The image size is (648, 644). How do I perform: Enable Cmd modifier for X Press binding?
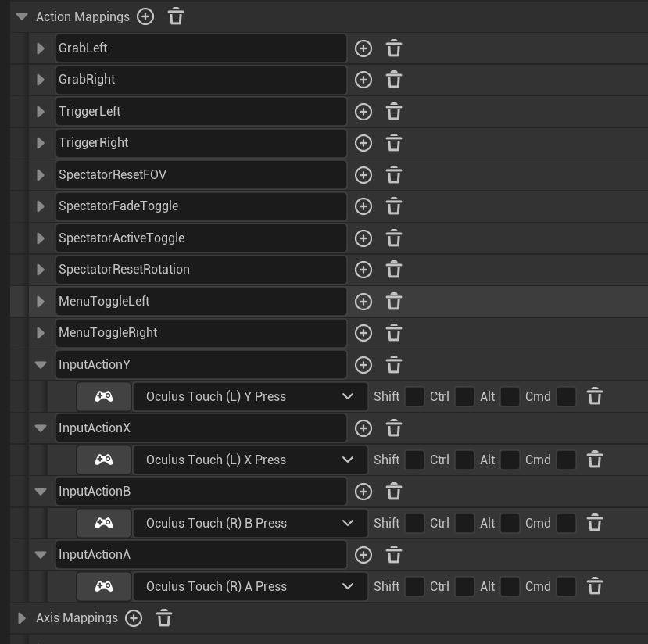(x=566, y=460)
